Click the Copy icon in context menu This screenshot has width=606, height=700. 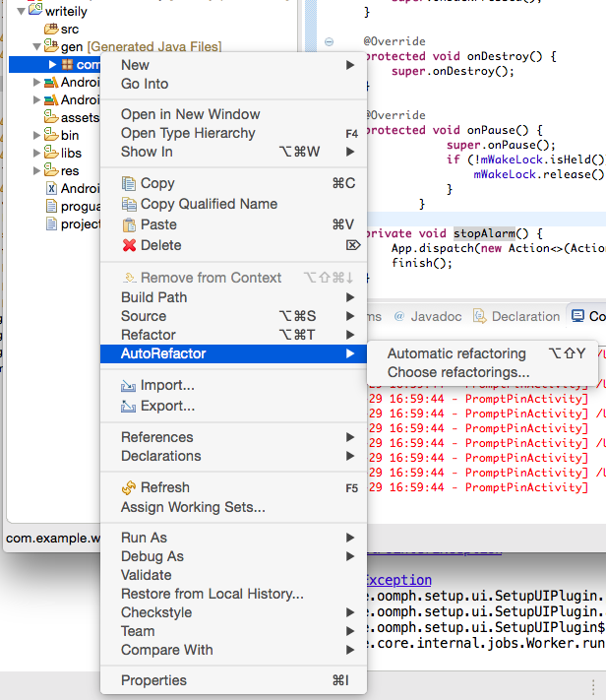[128, 184]
